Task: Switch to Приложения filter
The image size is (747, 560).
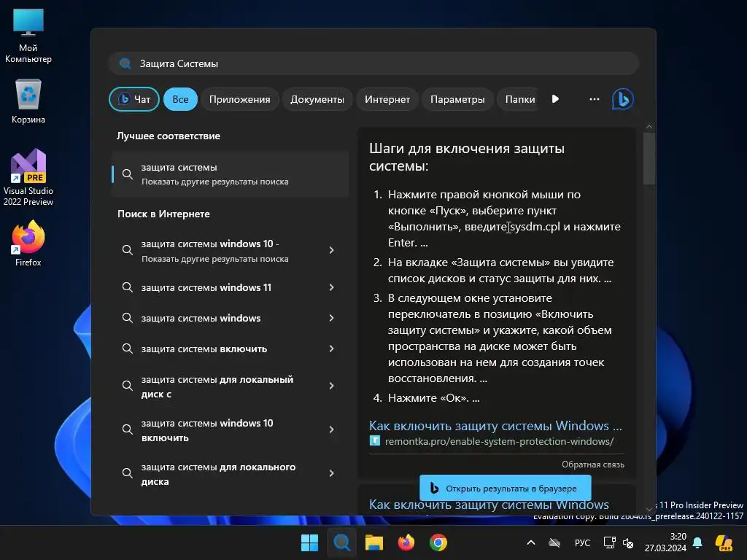Action: pyautogui.click(x=239, y=99)
